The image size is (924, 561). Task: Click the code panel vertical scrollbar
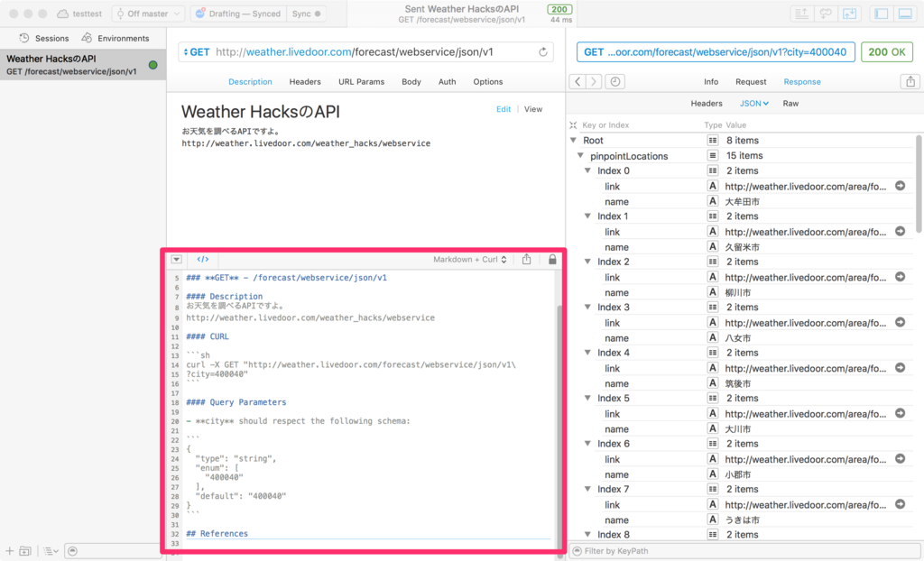click(559, 428)
